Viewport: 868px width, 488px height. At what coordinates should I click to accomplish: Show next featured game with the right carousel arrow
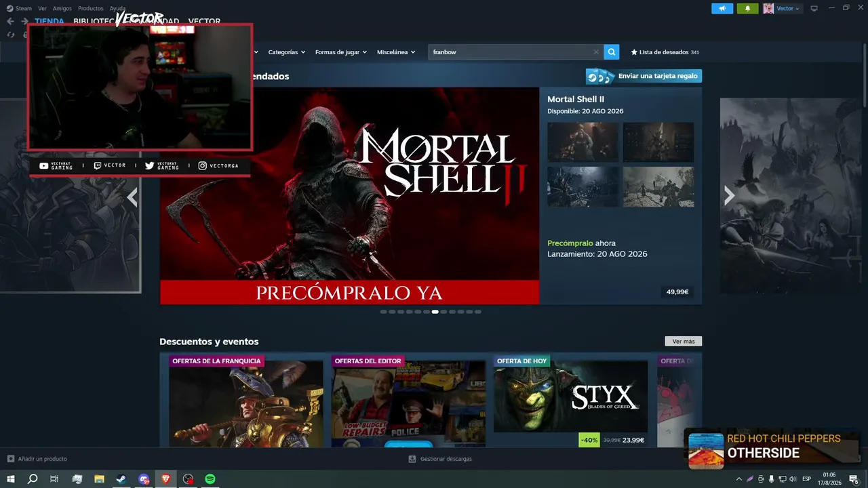[x=729, y=196]
